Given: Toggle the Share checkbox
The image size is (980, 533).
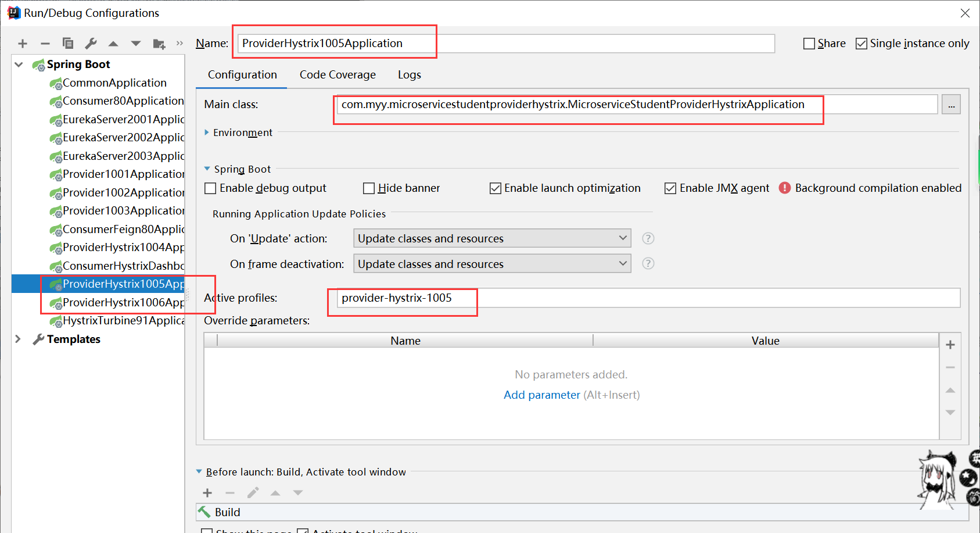Looking at the screenshot, I should [809, 44].
